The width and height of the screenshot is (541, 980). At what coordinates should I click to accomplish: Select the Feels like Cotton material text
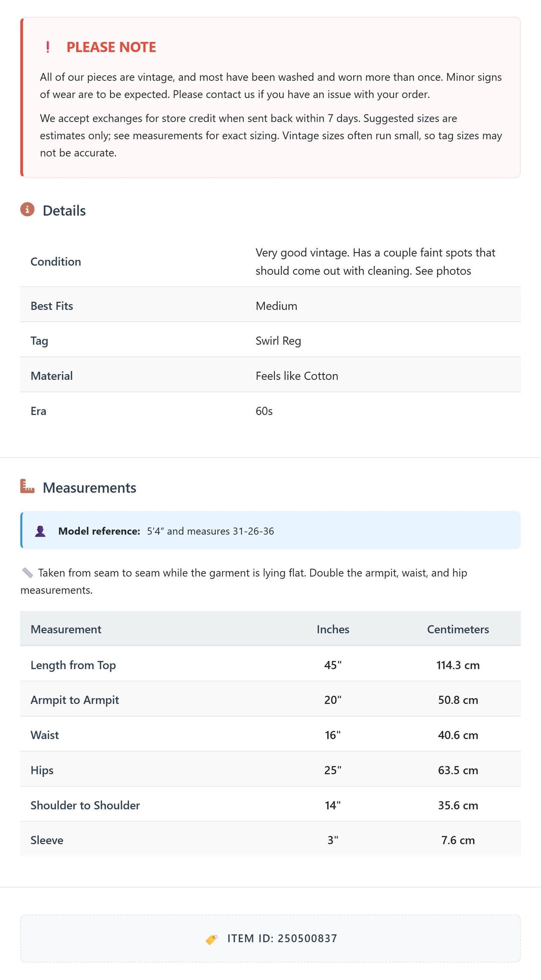pyautogui.click(x=297, y=376)
